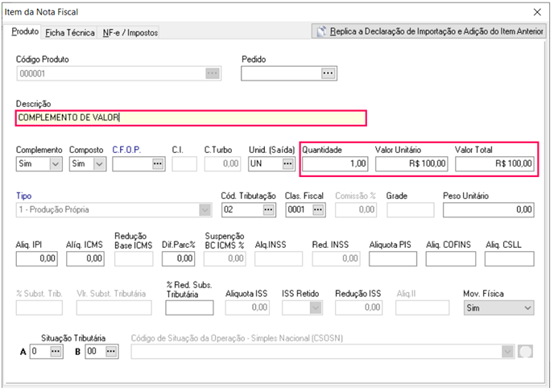Open the Pedido lookup ellipsis button

(x=328, y=73)
